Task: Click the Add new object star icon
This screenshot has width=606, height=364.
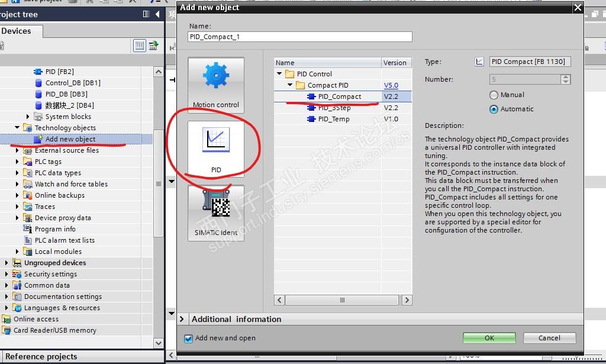Action: 38,138
